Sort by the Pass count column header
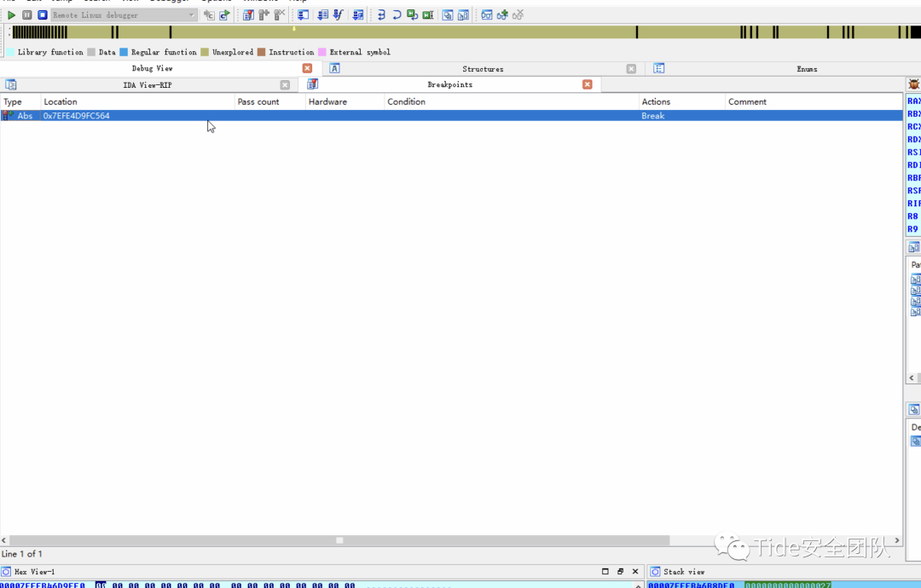This screenshot has height=588, width=921. (270, 101)
